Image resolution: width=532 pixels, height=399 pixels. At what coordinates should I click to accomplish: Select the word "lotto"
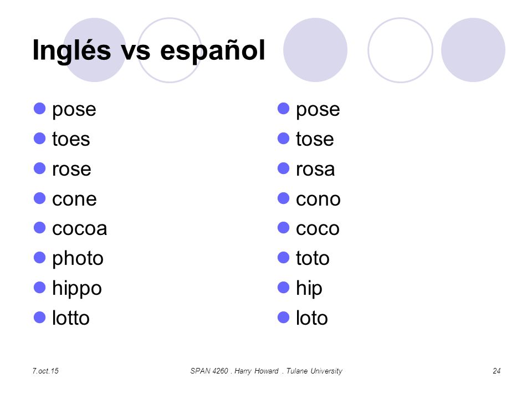(x=70, y=318)
